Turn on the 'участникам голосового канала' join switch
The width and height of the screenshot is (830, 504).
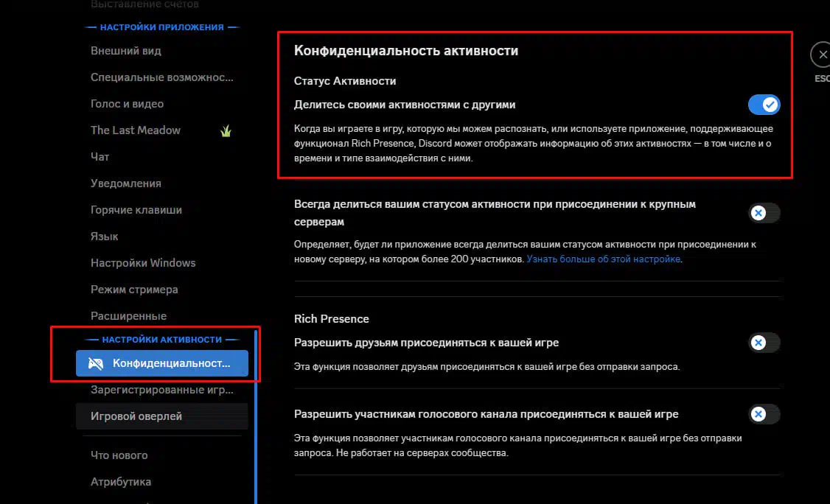(764, 414)
